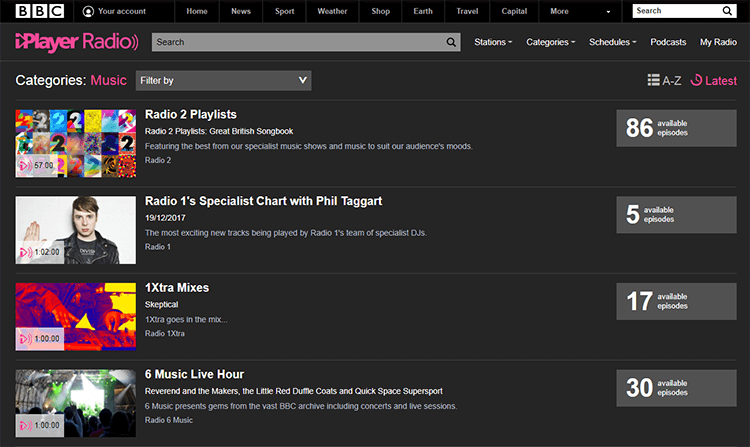The width and height of the screenshot is (750, 447).
Task: Click the Radio 2 station label
Action: click(158, 160)
